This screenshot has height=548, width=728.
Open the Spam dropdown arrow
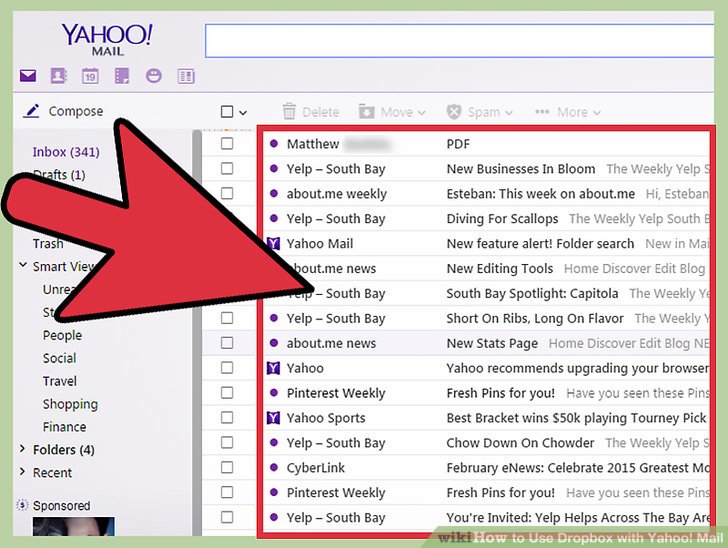click(509, 112)
